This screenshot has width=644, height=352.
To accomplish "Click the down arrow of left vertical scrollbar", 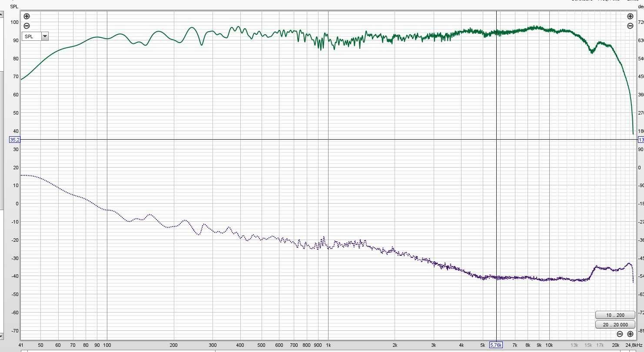I will click(x=2, y=336).
